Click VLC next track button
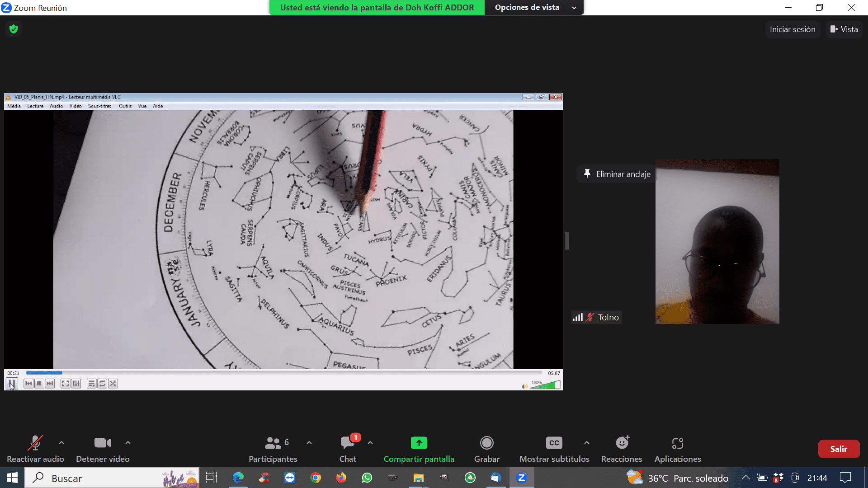Image resolution: width=868 pixels, height=488 pixels. [50, 384]
